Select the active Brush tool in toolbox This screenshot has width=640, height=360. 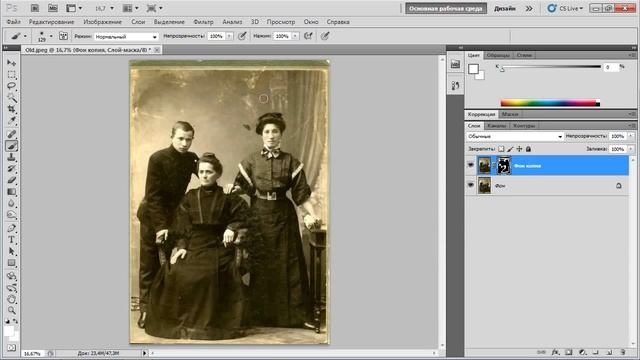[11, 146]
